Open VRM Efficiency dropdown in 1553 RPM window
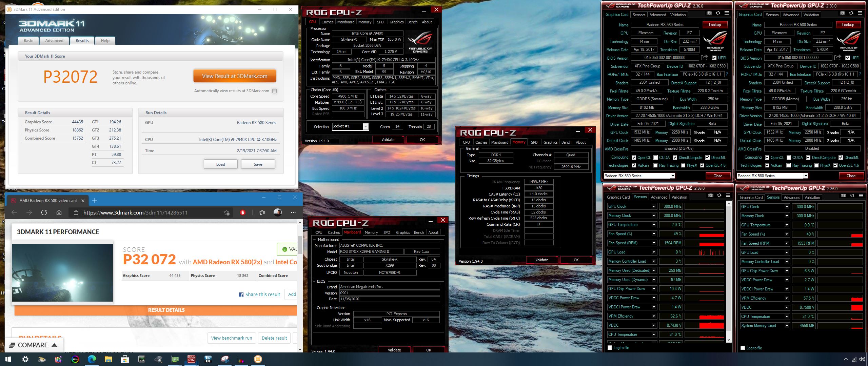The height and width of the screenshot is (366, 868). (787, 298)
